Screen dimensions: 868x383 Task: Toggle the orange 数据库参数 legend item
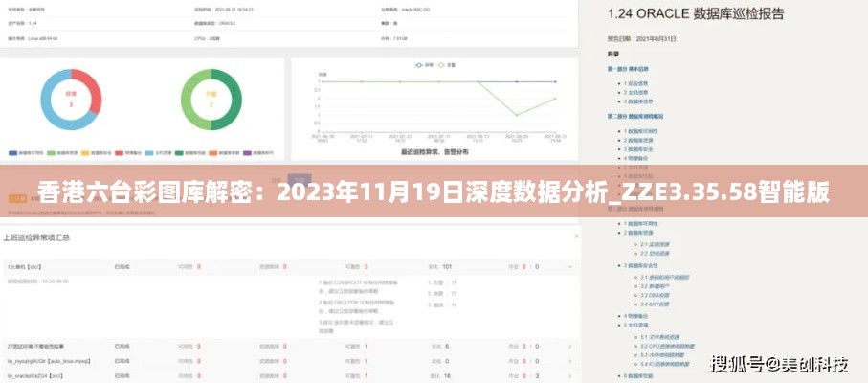tap(224, 153)
